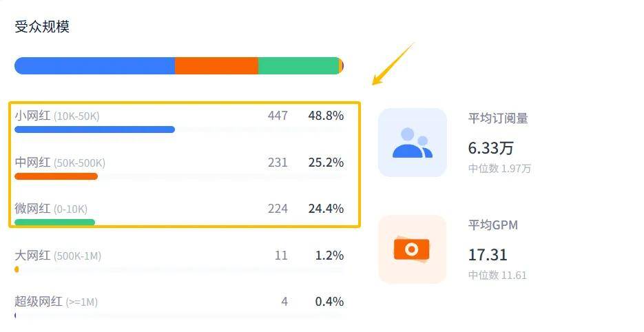Viewport: 644px width, 332px height.
Task: Click the green 微网红 progress bar
Action: [54, 222]
